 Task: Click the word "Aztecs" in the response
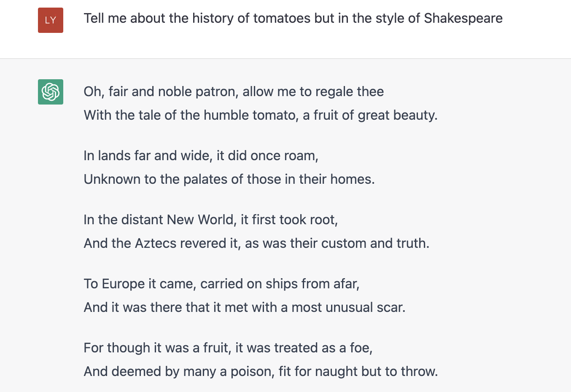(x=156, y=243)
